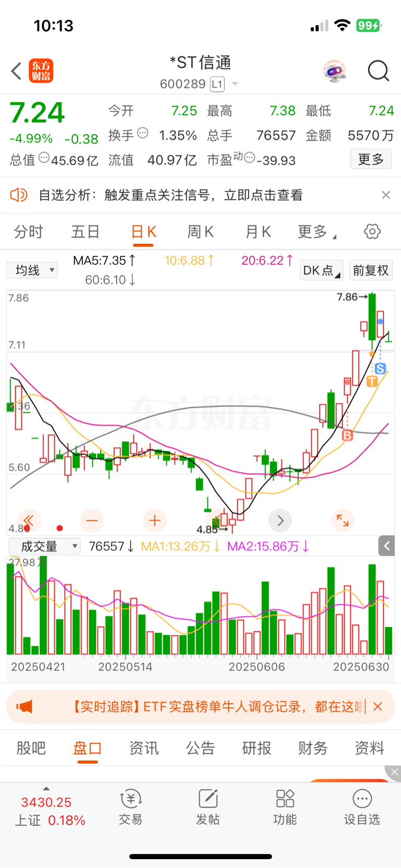Screen dimensions: 401x868
Task: Tap the T marker on chart
Action: 372,381
